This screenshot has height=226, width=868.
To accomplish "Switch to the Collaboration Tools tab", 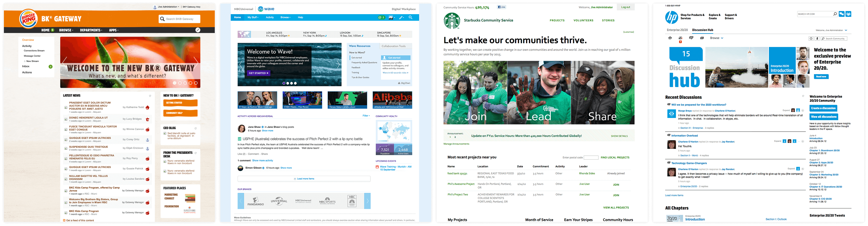I will pyautogui.click(x=393, y=46).
